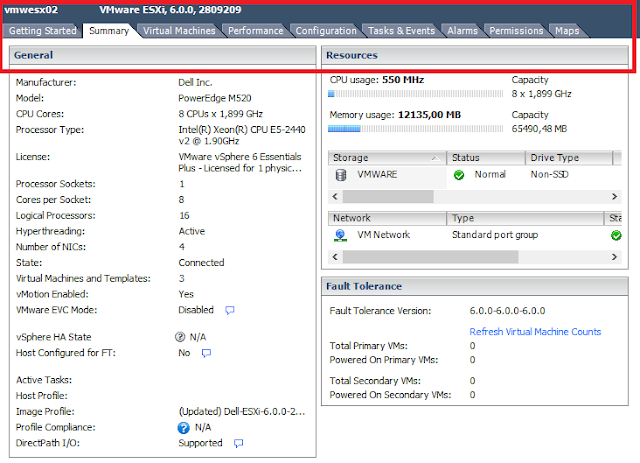The image size is (640, 463).
Task: Click the DirectPath I/O info bubble icon
Action: pos(238,443)
